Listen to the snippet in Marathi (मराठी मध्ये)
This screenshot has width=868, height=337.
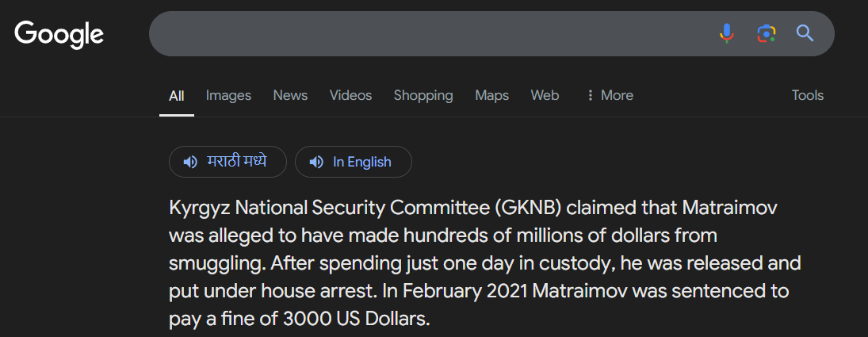[228, 162]
